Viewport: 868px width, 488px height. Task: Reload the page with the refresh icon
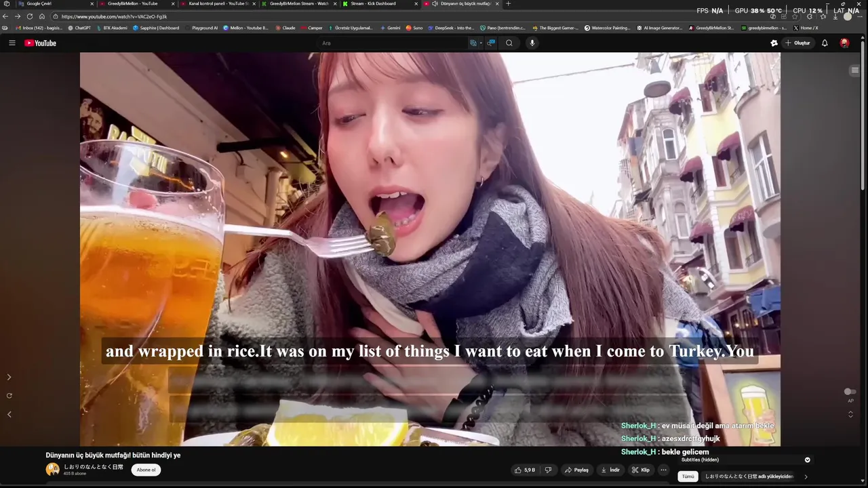(30, 16)
